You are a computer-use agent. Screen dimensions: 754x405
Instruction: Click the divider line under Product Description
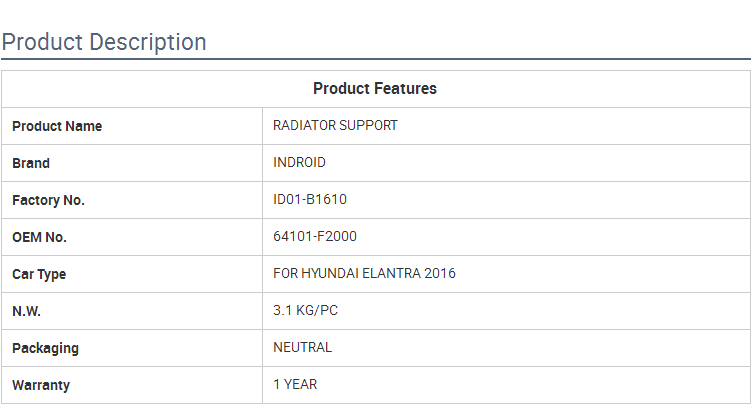click(375, 60)
